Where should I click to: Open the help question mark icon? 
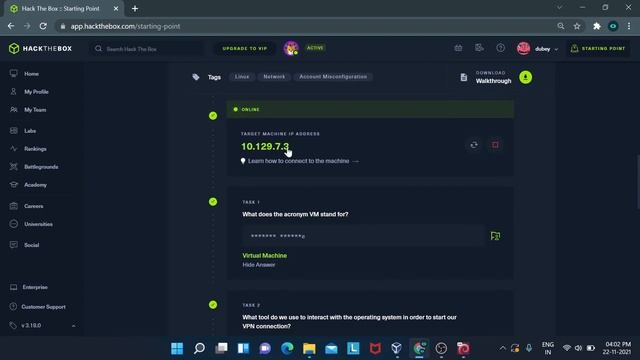(x=500, y=48)
